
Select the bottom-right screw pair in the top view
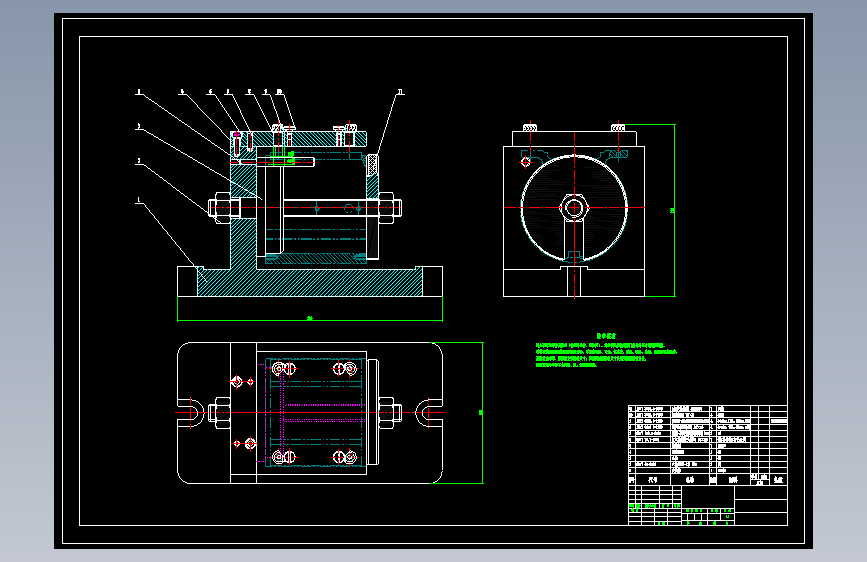(x=345, y=457)
